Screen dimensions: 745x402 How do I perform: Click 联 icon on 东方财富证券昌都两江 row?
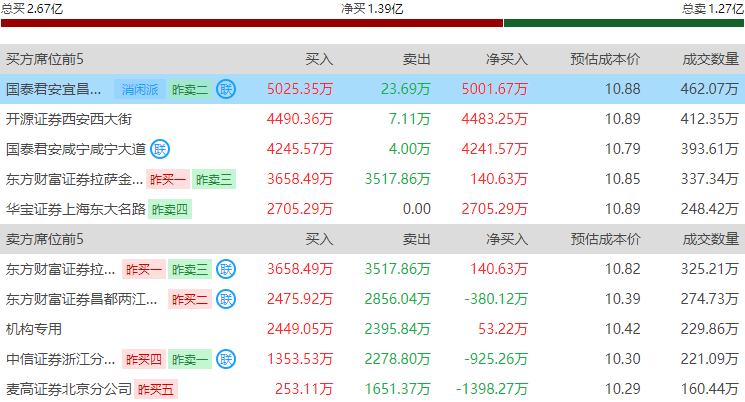point(226,299)
